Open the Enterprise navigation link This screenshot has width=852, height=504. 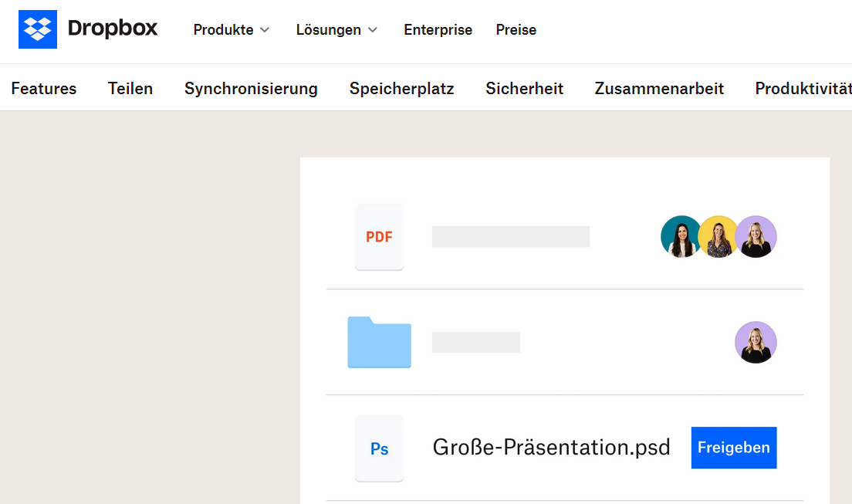[438, 30]
